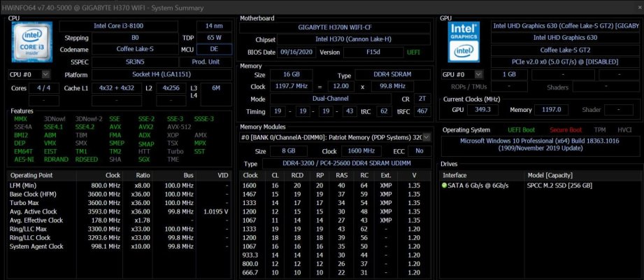Select the Windows 10 Professional build text
The image size is (644, 280).
tap(540, 145)
